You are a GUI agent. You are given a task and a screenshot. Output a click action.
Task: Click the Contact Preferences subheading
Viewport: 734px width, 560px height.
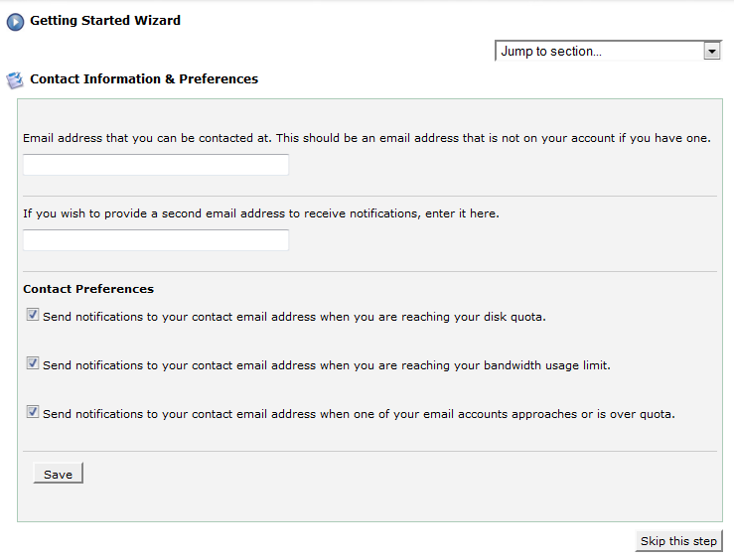pyautogui.click(x=88, y=289)
